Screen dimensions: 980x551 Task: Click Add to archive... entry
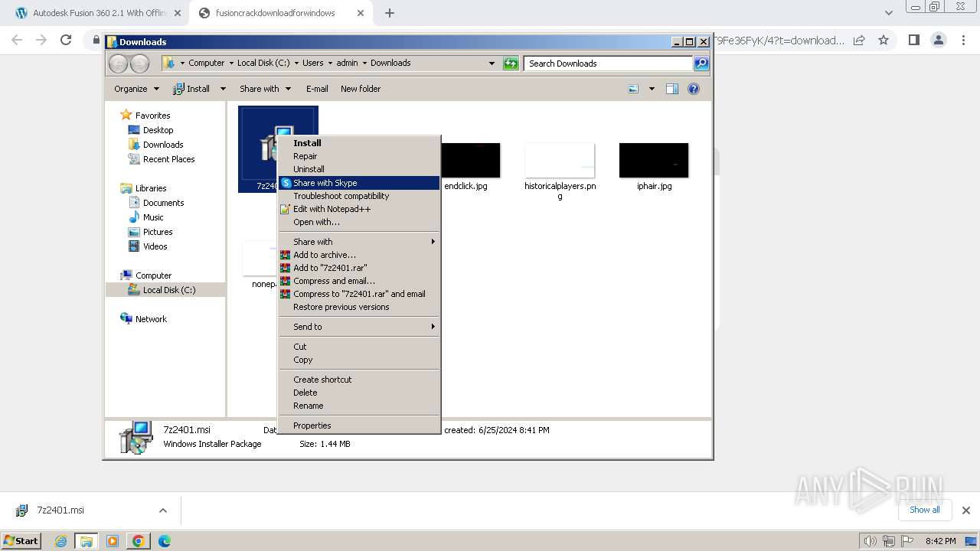click(x=359, y=255)
